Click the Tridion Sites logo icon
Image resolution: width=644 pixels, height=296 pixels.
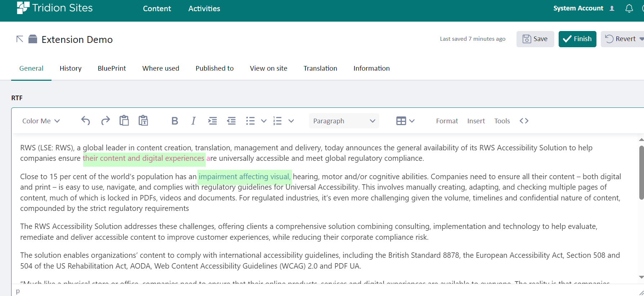(x=23, y=8)
